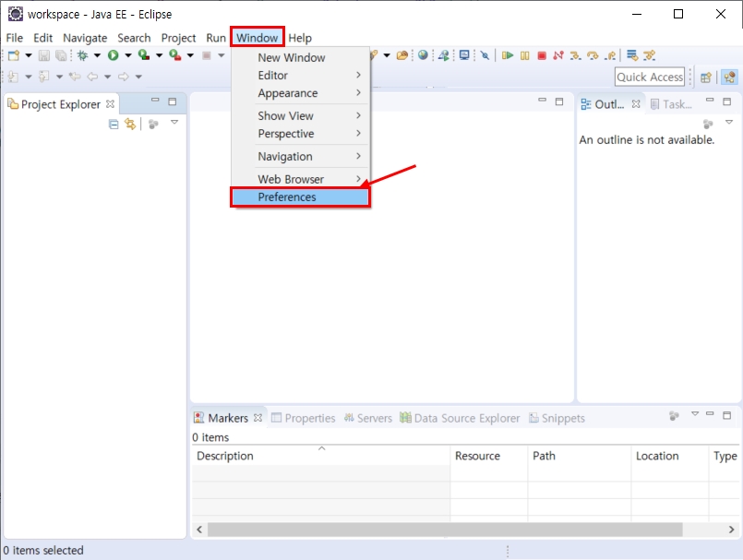Close the Project Explorer tab
Screen dimensions: 743x560
click(x=111, y=103)
